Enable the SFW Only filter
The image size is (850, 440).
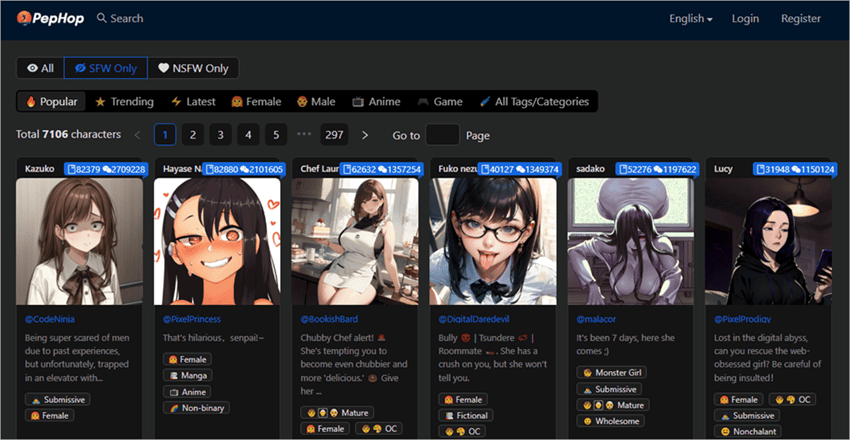(x=105, y=68)
